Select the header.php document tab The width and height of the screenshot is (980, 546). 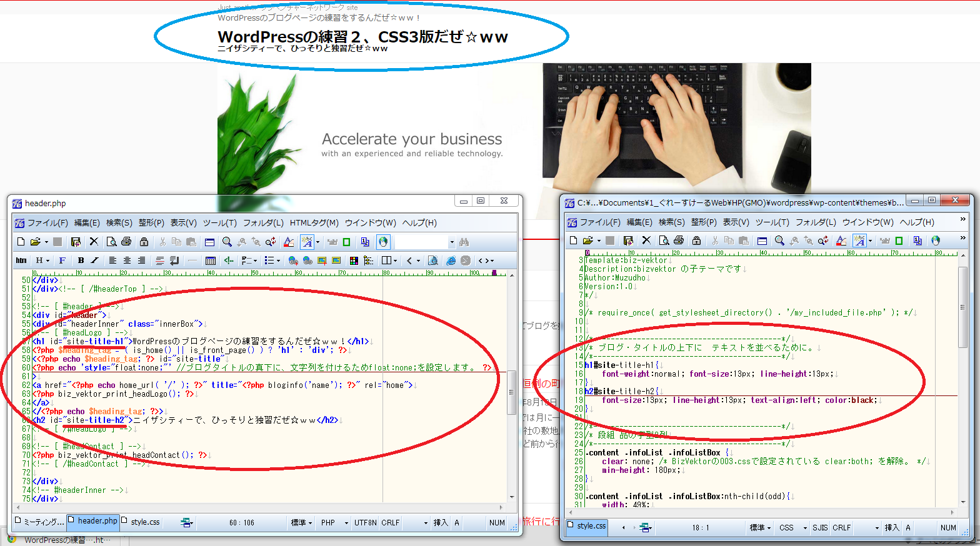(x=92, y=521)
